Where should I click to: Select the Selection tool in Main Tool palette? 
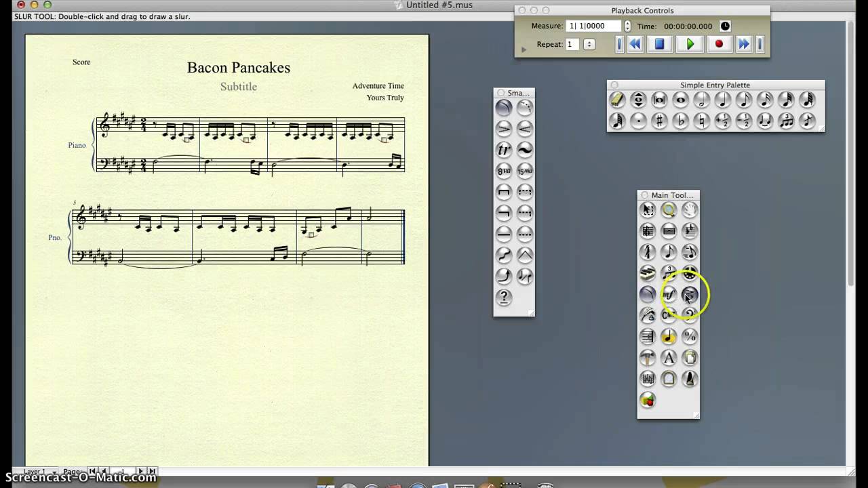click(648, 210)
